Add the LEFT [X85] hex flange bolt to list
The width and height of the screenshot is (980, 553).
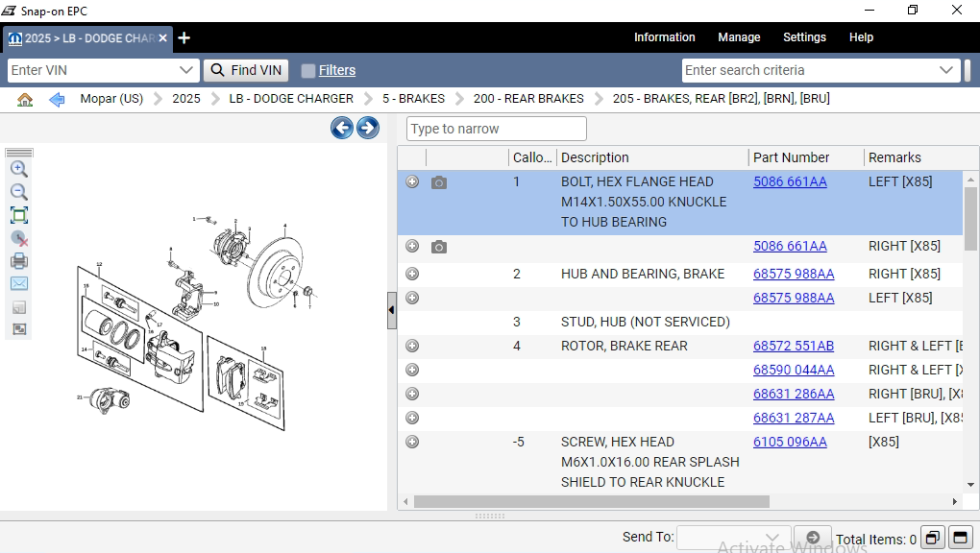412,181
